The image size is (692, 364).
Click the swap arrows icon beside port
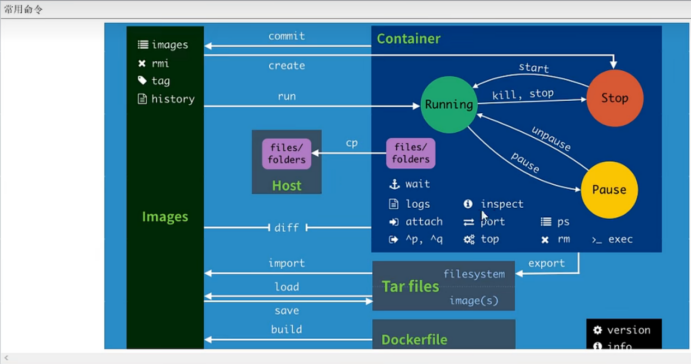(x=469, y=222)
